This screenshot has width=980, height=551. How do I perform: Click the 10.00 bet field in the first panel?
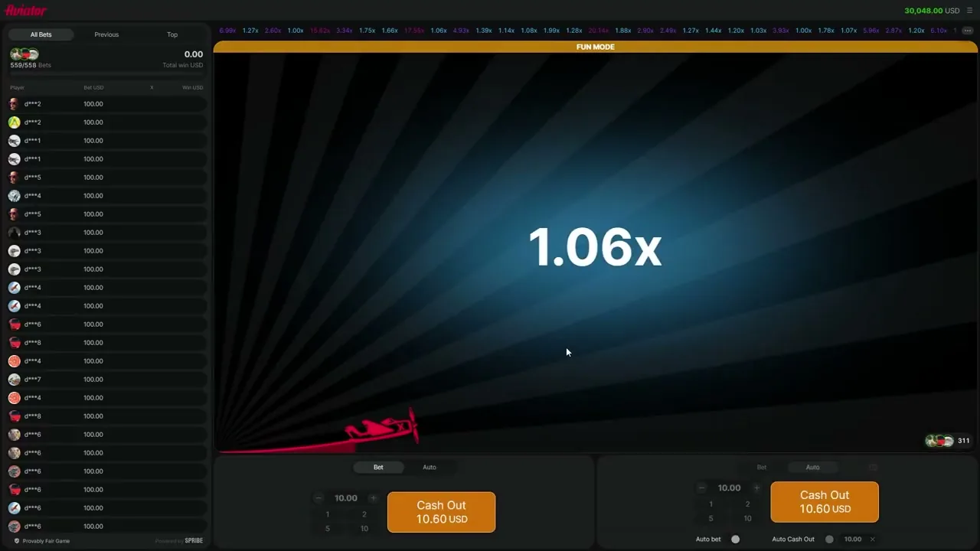click(346, 498)
